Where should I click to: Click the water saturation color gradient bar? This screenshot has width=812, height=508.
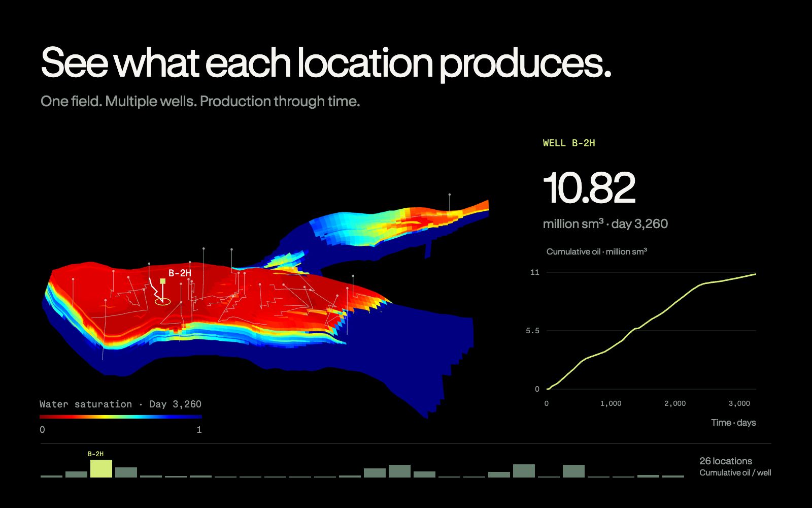(x=121, y=417)
